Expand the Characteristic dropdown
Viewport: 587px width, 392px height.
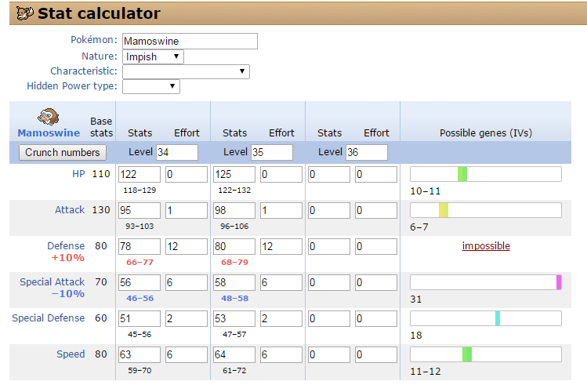[186, 71]
